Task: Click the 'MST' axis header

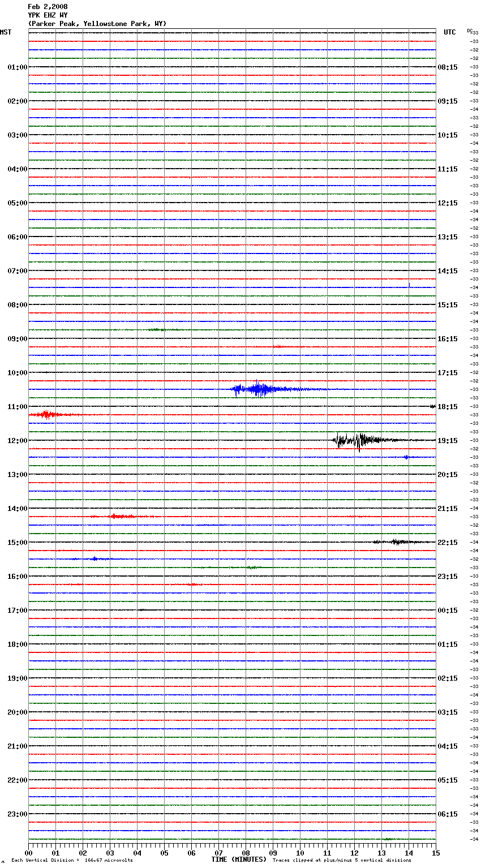Action: (6, 32)
